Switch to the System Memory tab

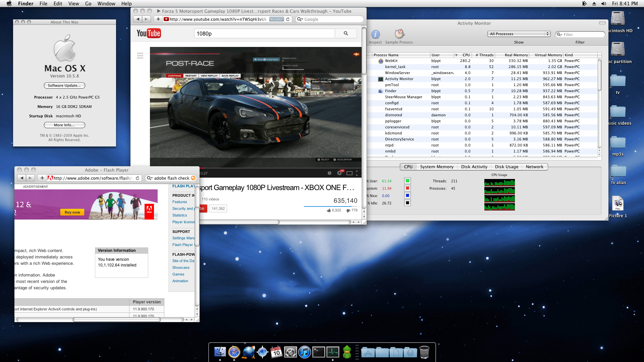coord(437,167)
